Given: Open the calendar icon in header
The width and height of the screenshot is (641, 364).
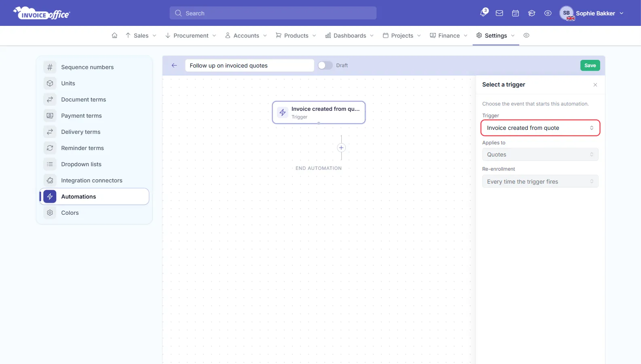Looking at the screenshot, I should tap(516, 13).
